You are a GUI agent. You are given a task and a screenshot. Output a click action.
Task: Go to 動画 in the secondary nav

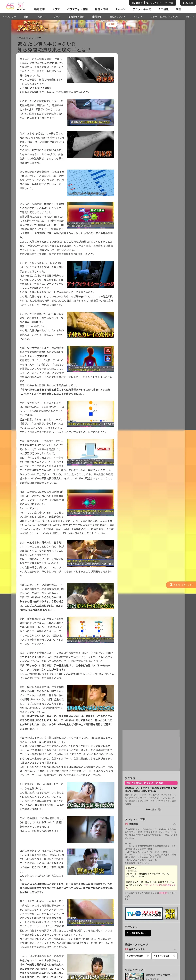click(x=26, y=17)
